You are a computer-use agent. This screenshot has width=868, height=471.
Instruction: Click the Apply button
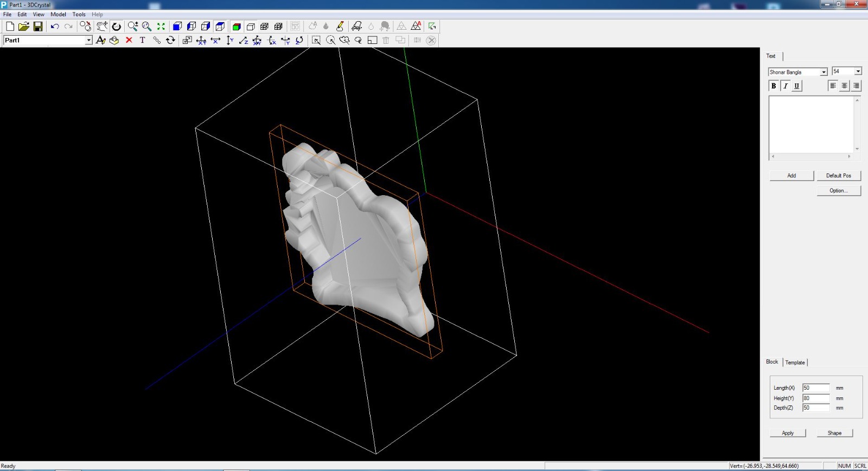click(788, 433)
